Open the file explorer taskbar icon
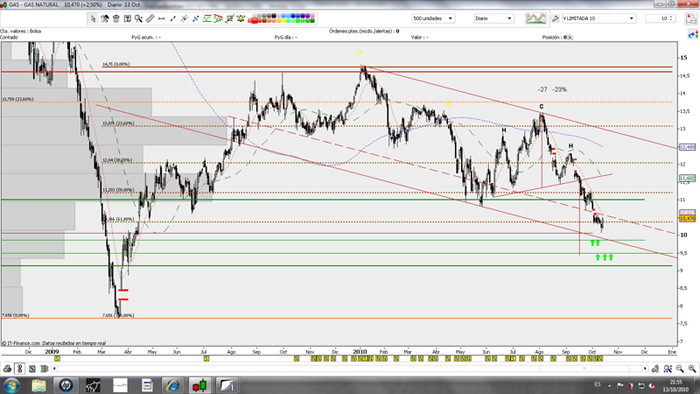Viewport: 700px width, 394px height. click(x=39, y=385)
